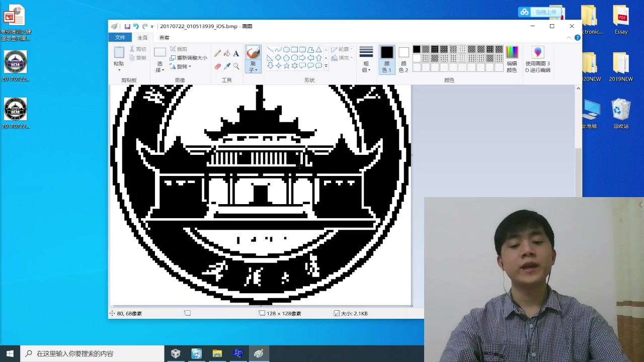This screenshot has width=644, height=362.
Task: Pick the Diamond shape
Action: click(278, 58)
